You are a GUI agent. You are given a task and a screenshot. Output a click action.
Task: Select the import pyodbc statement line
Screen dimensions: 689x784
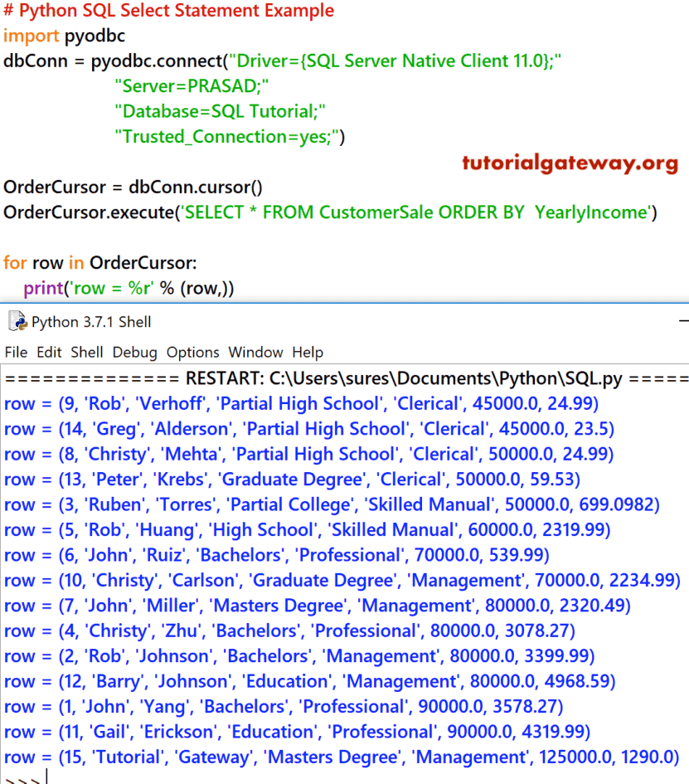click(x=64, y=36)
